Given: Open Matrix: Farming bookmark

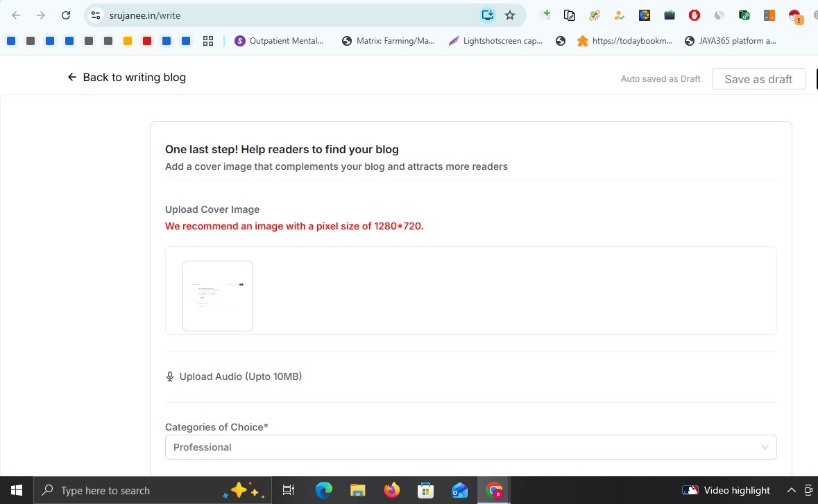Looking at the screenshot, I should point(388,41).
